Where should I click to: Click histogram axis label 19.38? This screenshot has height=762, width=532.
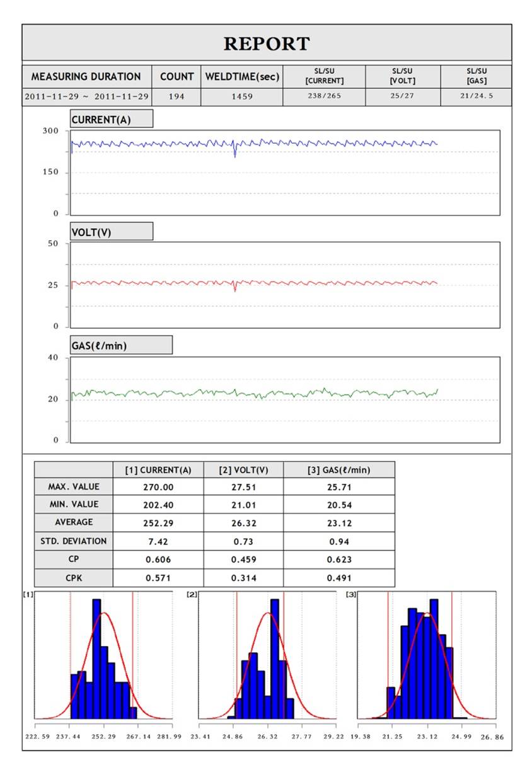point(359,737)
